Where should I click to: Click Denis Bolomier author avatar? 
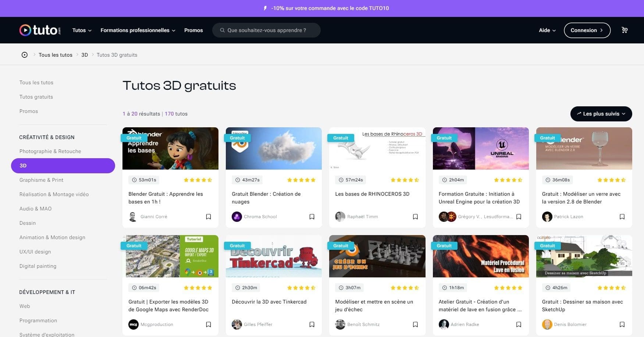547,324
